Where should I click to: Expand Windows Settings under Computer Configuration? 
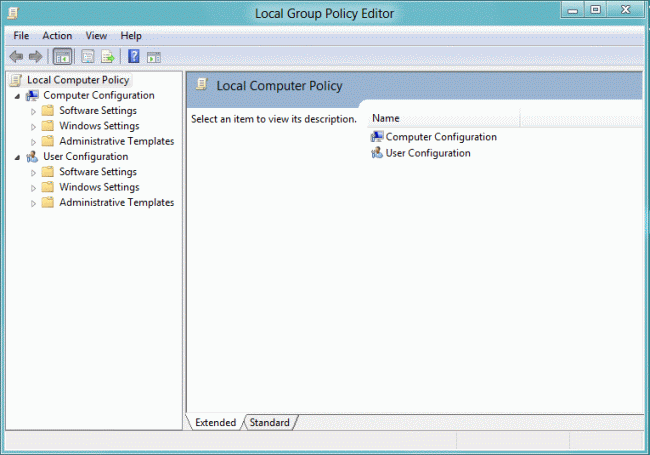[x=33, y=127]
